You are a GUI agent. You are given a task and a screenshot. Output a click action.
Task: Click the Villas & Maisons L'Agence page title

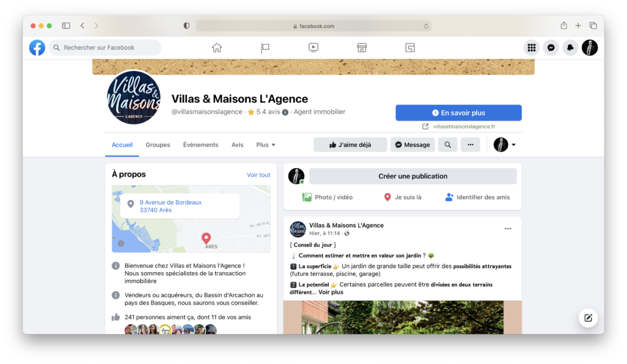coord(239,98)
